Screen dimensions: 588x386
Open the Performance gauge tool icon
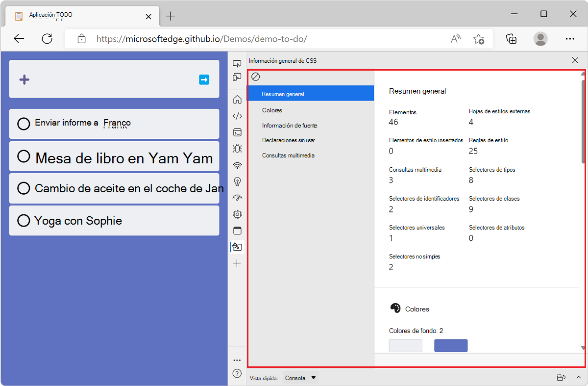point(237,198)
